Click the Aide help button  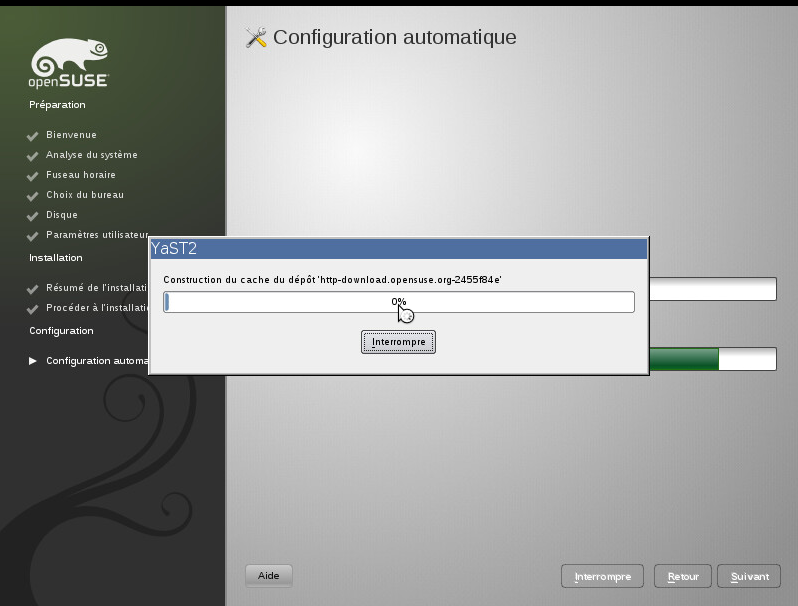click(x=268, y=575)
